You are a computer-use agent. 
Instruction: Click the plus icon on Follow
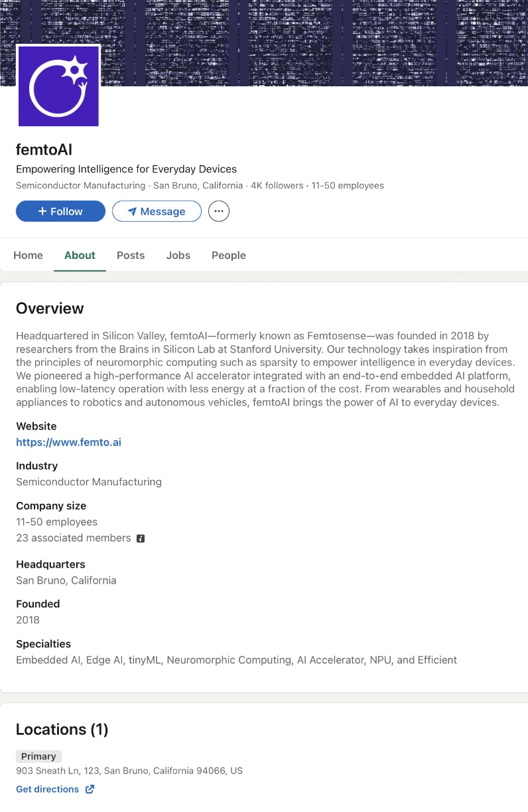pyautogui.click(x=42, y=211)
